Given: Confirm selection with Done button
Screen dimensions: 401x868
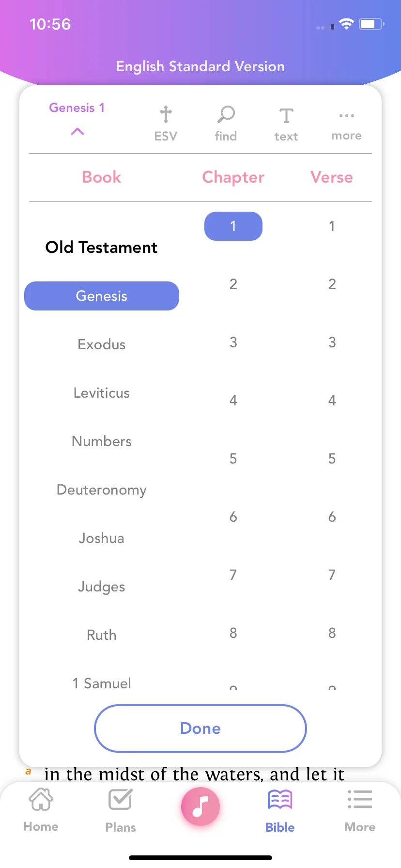Looking at the screenshot, I should tap(200, 728).
